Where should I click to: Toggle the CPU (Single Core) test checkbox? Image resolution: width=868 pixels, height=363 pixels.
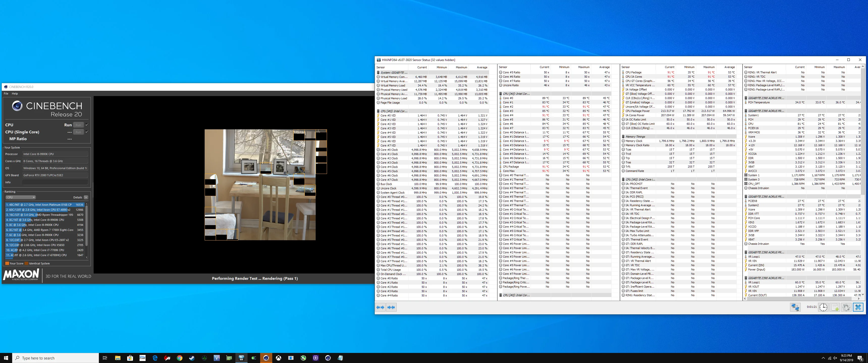87,132
